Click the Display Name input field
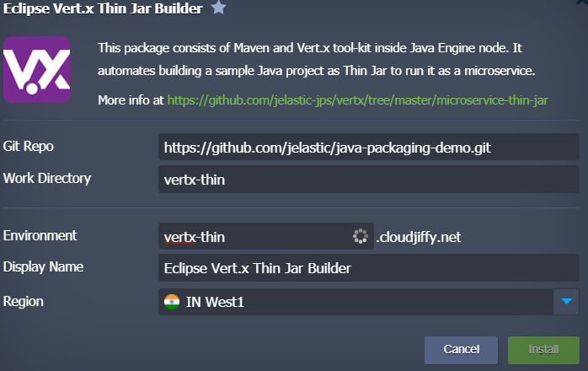Viewport: 588px width, 371px height. pos(368,268)
